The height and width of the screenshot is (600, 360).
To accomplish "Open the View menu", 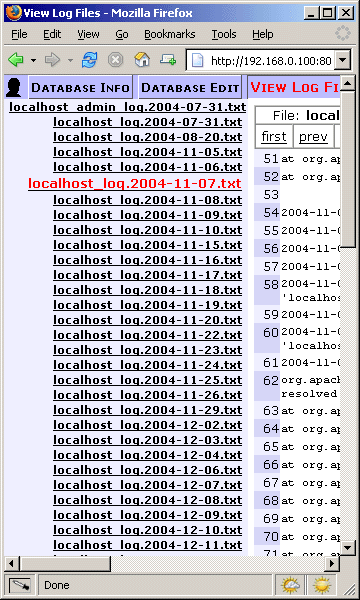I will (88, 34).
